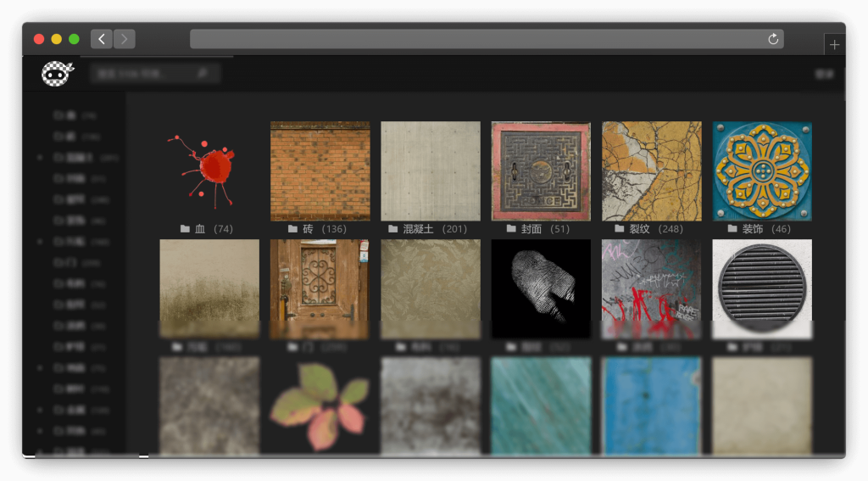
Task: Open a new tab with the plus button
Action: (x=834, y=45)
